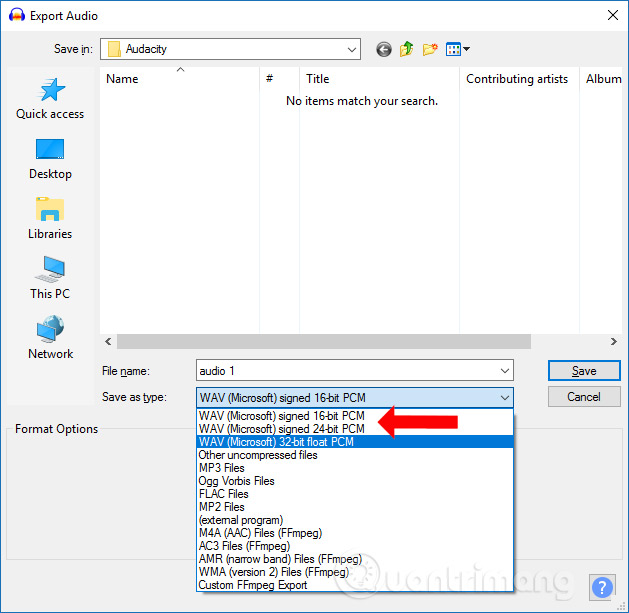The image size is (629, 613).
Task: Open Quick access location
Action: point(50,99)
